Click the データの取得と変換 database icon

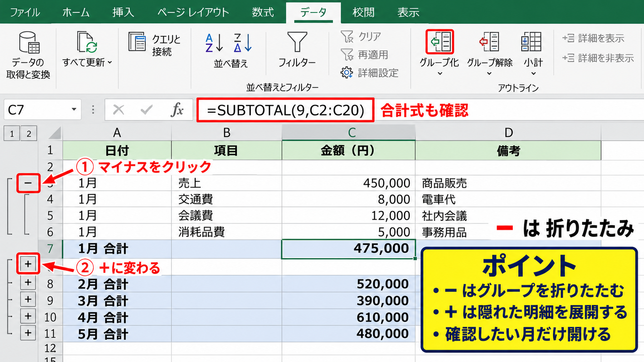[x=29, y=42]
